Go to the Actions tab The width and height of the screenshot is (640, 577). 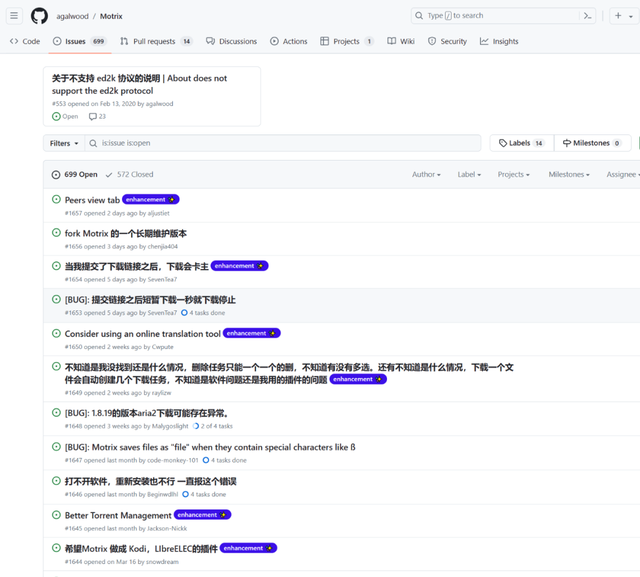pos(289,41)
